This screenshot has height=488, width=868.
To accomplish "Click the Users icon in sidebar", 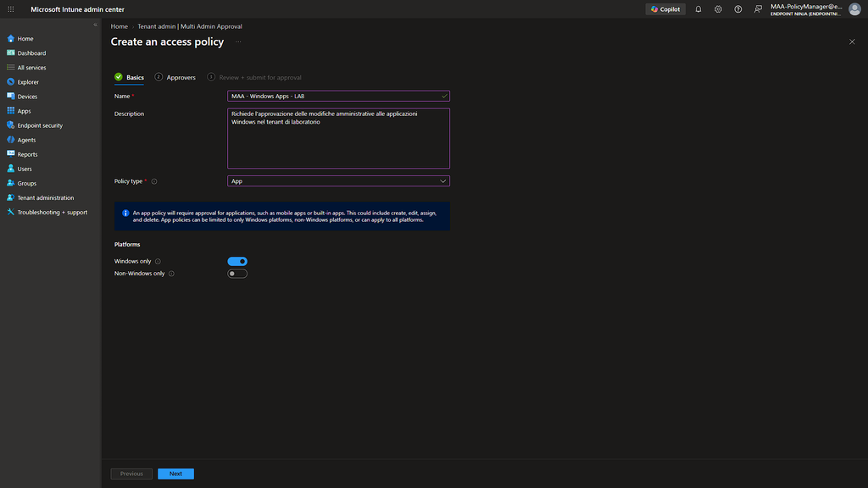I will [10, 169].
